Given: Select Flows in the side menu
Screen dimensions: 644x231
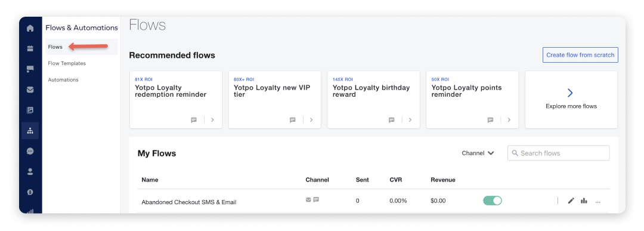Looking at the screenshot, I should tap(81, 47).
